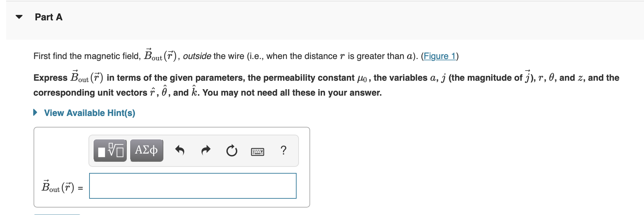This screenshot has width=644, height=215.
Task: Undo the last equation edit
Action: point(180,150)
